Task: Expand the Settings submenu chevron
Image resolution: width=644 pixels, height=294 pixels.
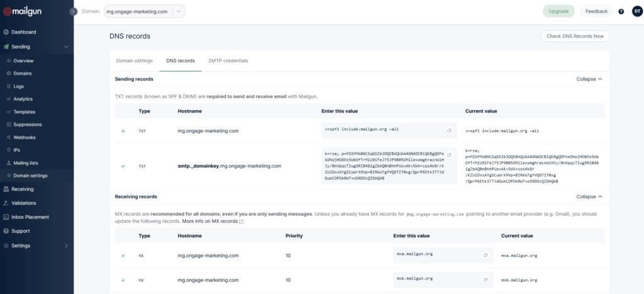Action: (x=66, y=246)
